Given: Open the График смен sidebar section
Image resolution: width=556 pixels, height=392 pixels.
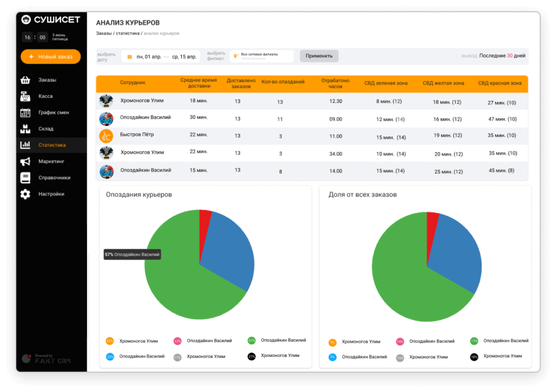Looking at the screenshot, I should [x=51, y=113].
